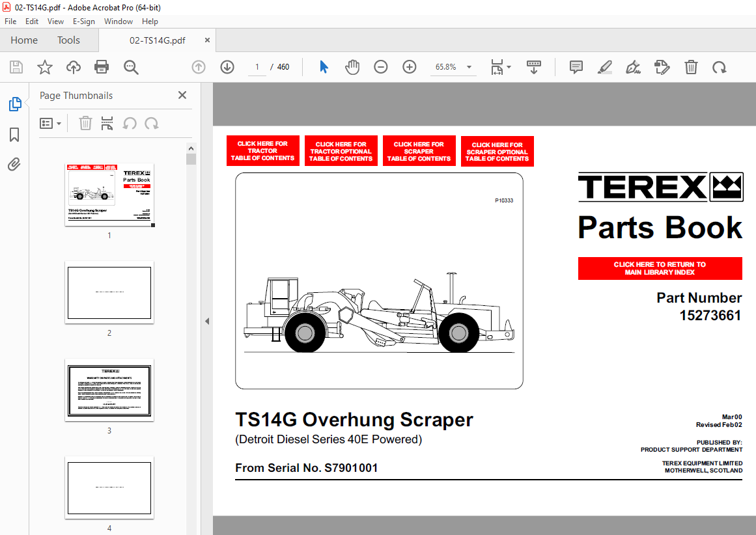
Task: Choose the Selection arrow tool
Action: click(324, 67)
